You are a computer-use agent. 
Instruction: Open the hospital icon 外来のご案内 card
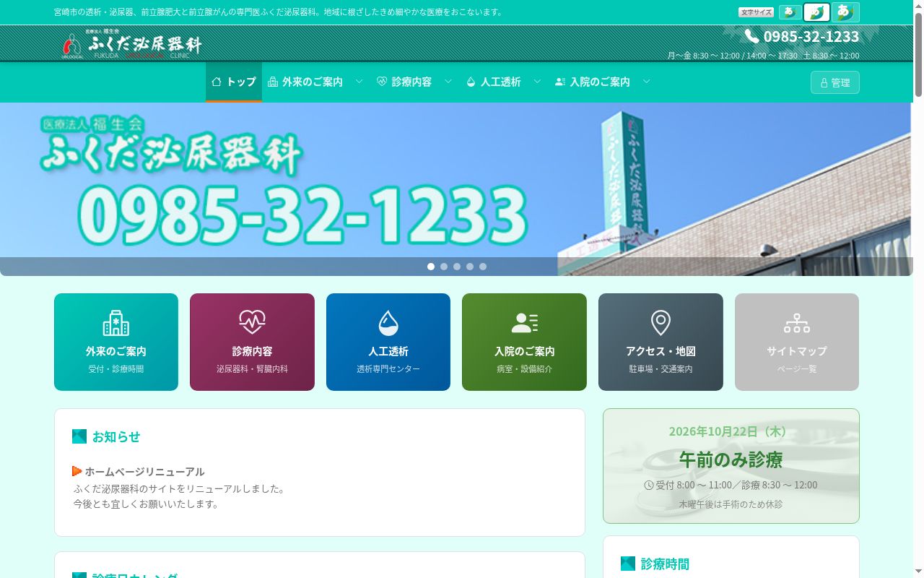(116, 342)
